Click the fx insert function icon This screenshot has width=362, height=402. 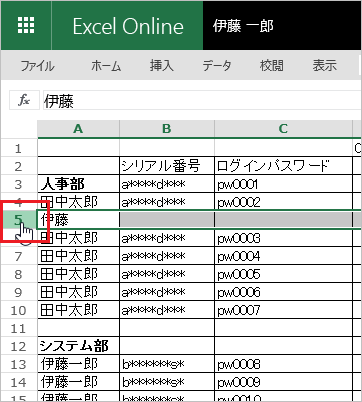click(x=24, y=100)
